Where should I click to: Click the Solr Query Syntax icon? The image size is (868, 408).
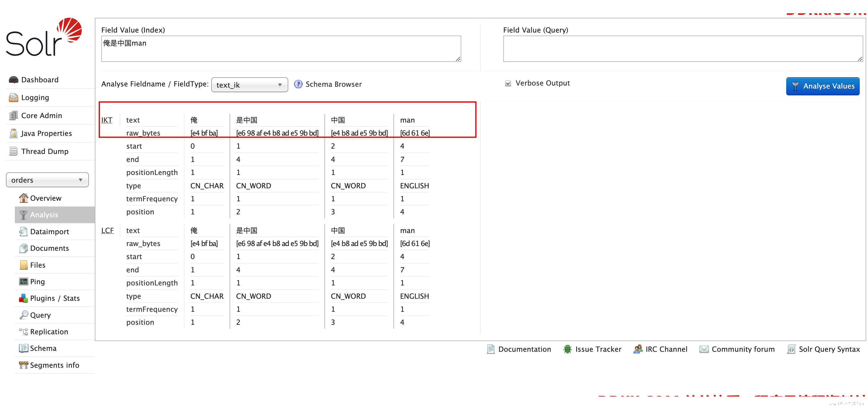[791, 349]
